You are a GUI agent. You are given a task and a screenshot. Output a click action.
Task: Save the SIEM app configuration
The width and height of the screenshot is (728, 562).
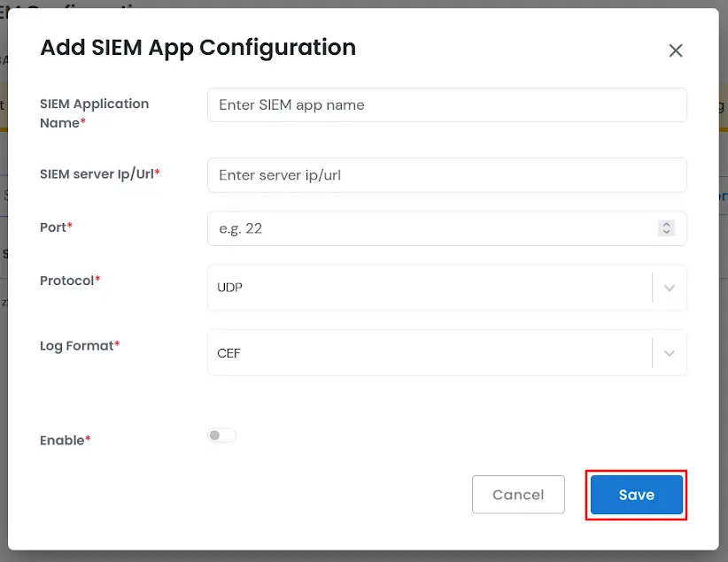point(636,495)
